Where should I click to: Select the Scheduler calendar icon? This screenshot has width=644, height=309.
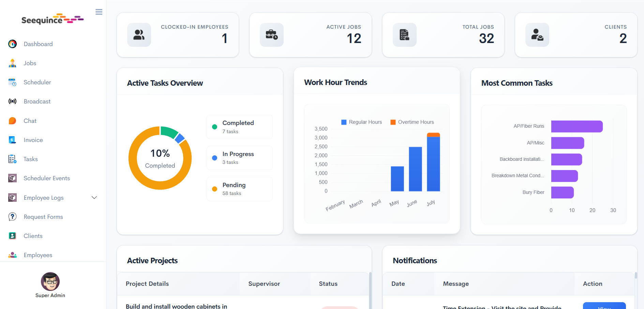(x=12, y=82)
